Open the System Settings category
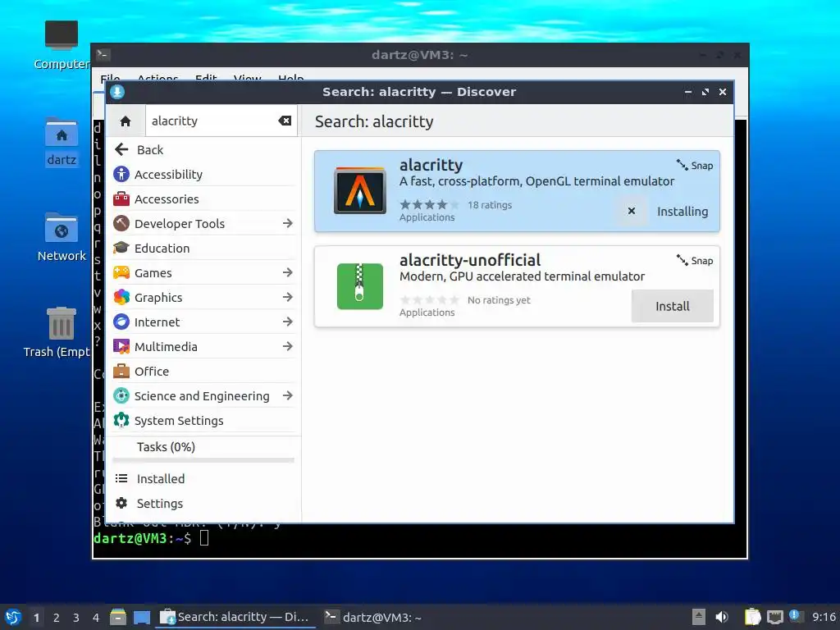Screen dimensions: 840x630 [203, 421]
